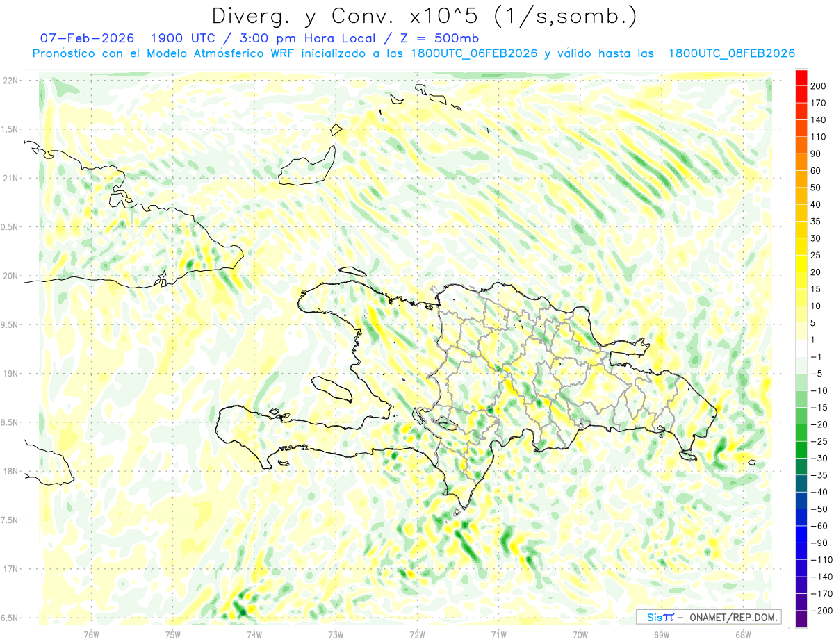Click the positive '30' colorbar value
Image resolution: width=834 pixels, height=644 pixels.
tap(817, 238)
